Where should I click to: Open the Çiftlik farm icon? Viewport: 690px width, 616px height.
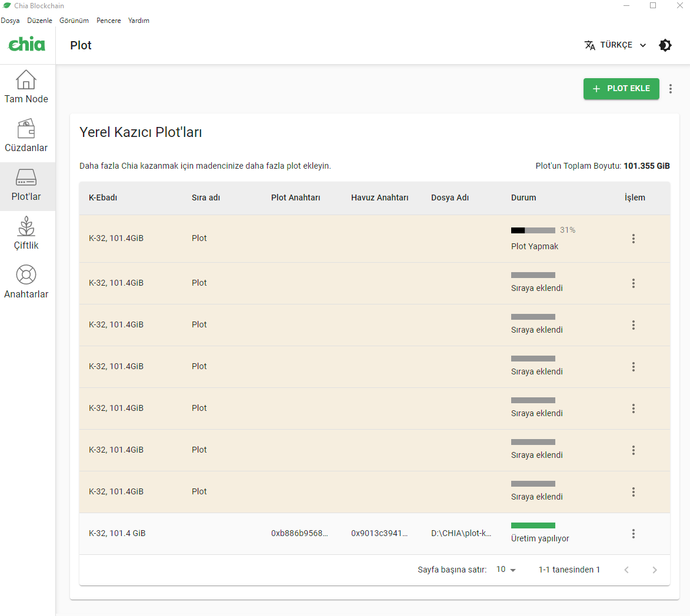pyautogui.click(x=26, y=226)
